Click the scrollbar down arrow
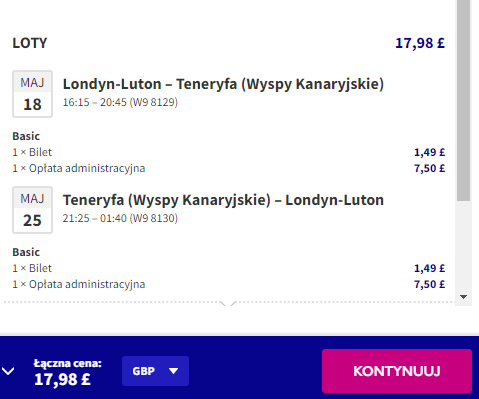The height and width of the screenshot is (399, 479). coord(463,296)
